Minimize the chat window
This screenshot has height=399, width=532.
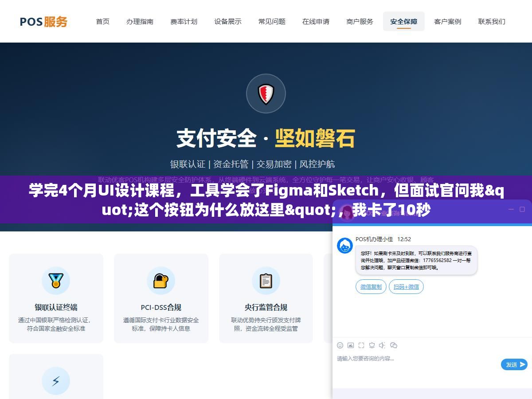coord(510,209)
